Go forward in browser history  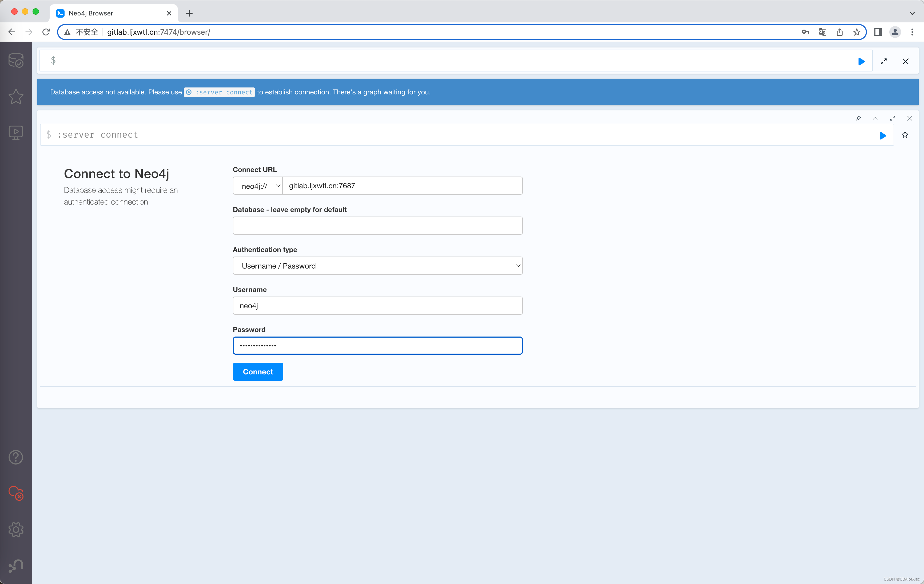point(29,32)
